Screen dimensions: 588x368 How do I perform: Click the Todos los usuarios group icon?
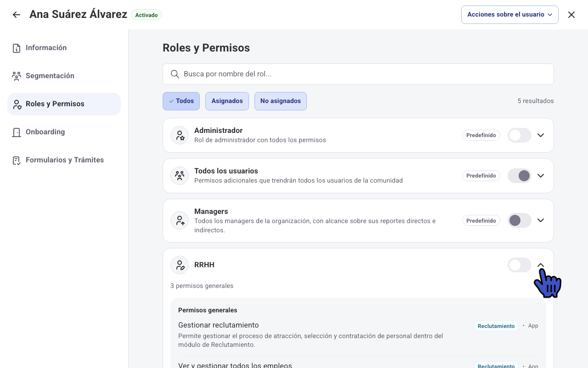(x=180, y=176)
